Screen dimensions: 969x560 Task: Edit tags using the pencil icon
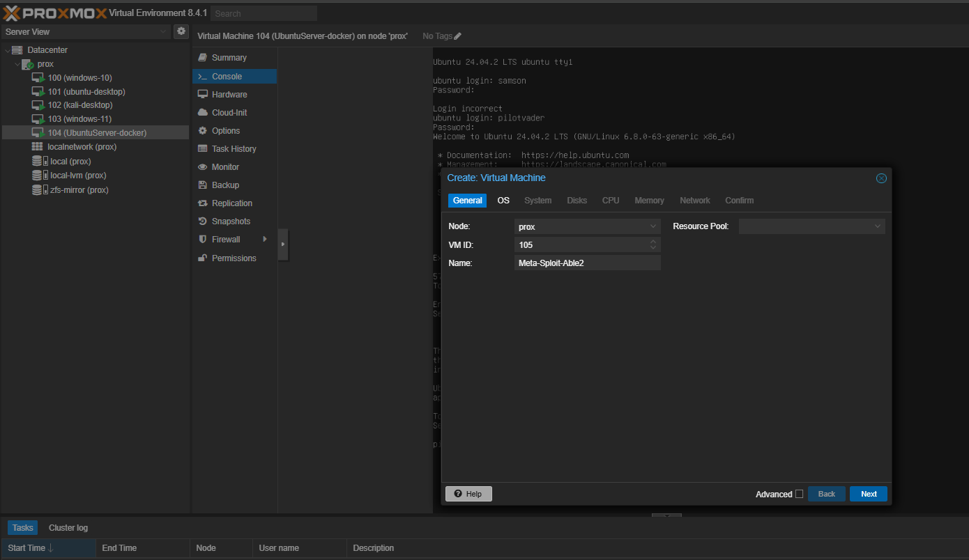coord(459,36)
